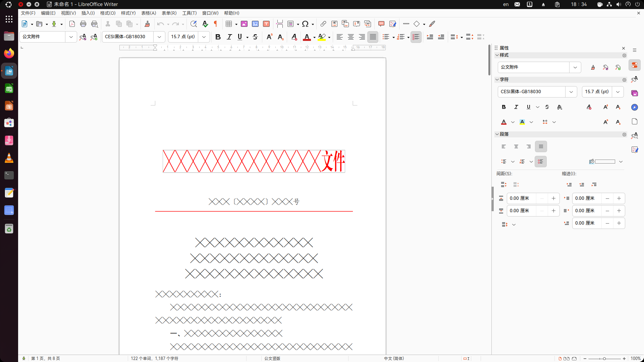The width and height of the screenshot is (644, 362).
Task: Open the sidebar Gallery panel
Action: [634, 93]
